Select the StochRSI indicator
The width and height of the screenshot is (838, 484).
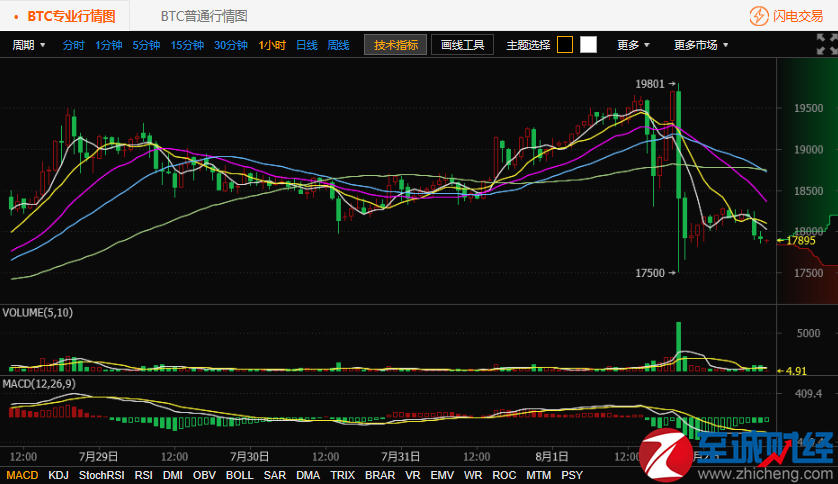tap(101, 475)
